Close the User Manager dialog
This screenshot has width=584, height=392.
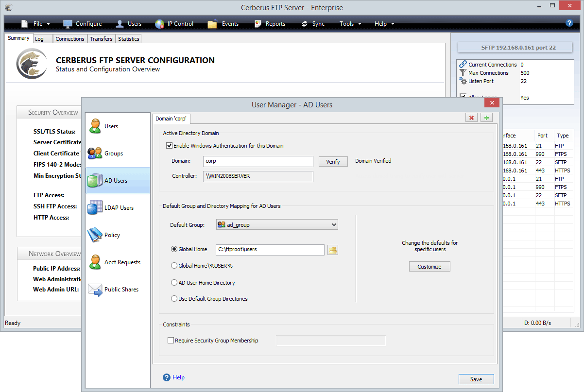[492, 103]
